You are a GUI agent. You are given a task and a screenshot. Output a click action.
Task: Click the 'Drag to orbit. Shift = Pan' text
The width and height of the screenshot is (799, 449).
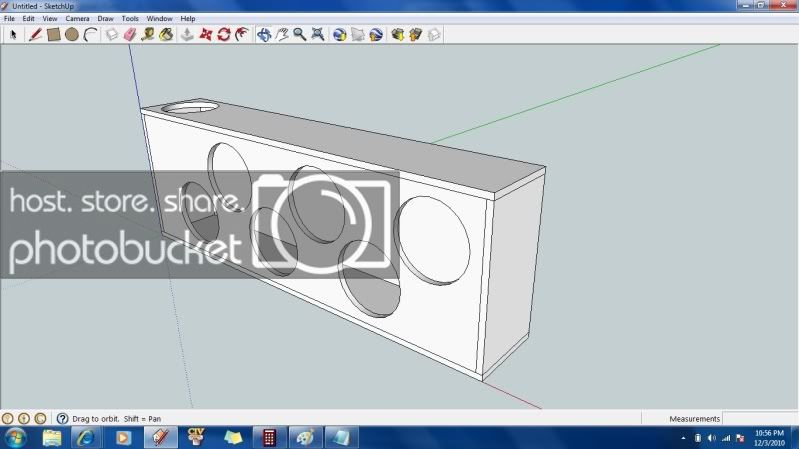click(117, 419)
